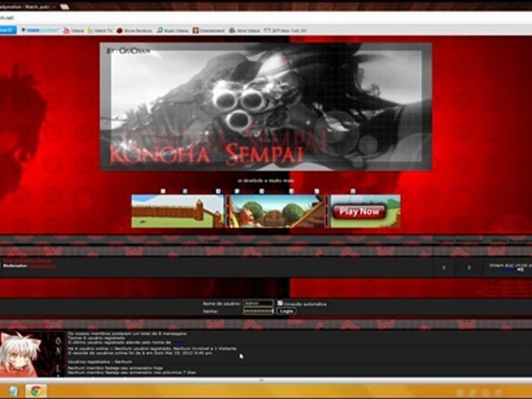
Task: Click the video search logo in the bookmarks bar
Action: (40, 30)
